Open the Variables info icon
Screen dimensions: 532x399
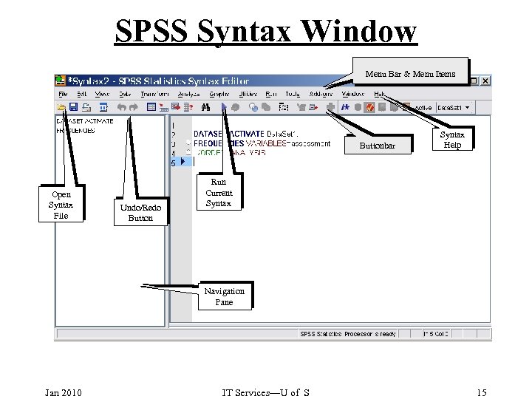[x=188, y=108]
